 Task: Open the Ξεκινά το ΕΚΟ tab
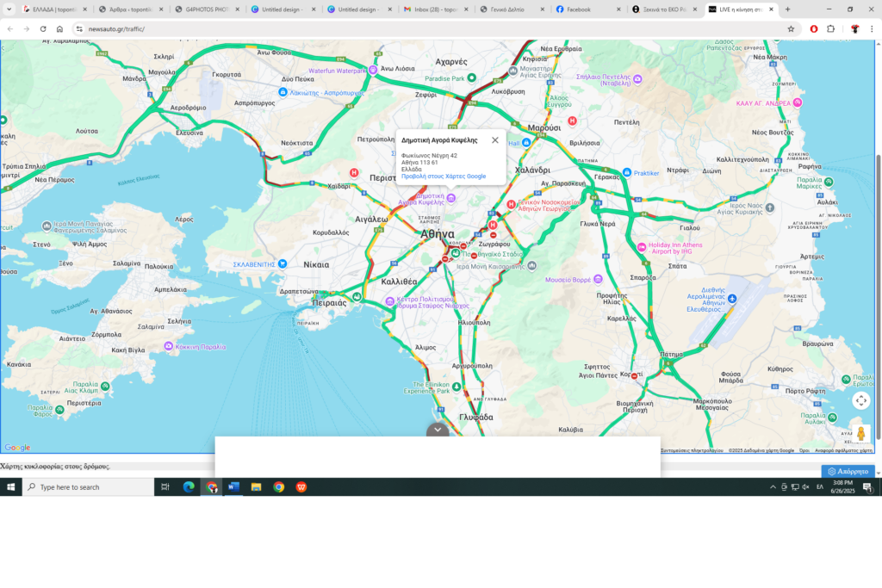click(x=664, y=9)
